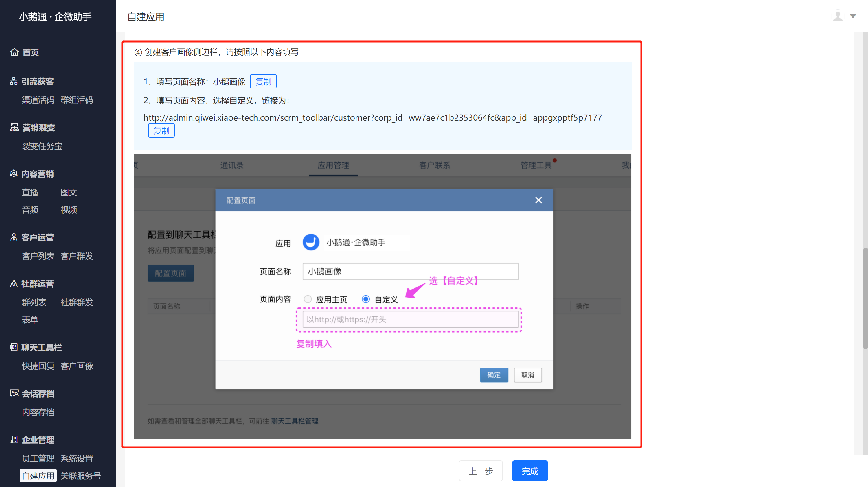The image size is (868, 487).
Task: Click the 页面名称 input field
Action: (410, 272)
